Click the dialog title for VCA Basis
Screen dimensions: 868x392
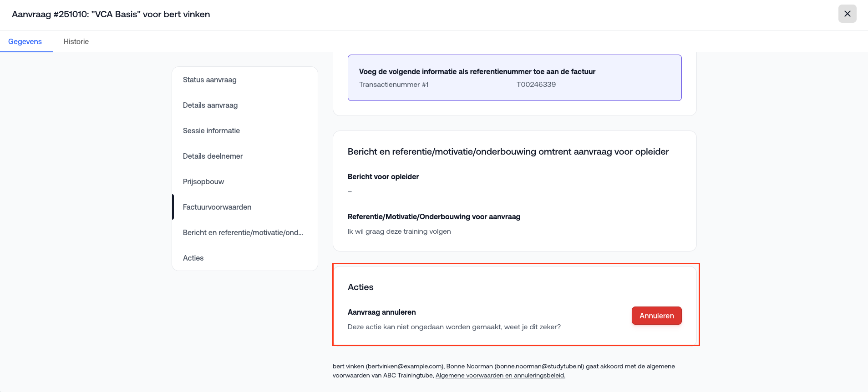point(111,14)
